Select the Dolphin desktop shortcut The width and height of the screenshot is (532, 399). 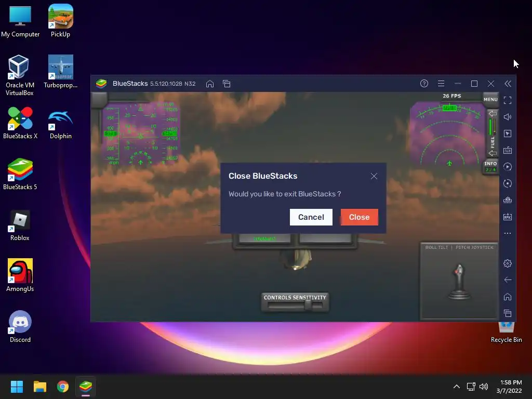coord(60,125)
